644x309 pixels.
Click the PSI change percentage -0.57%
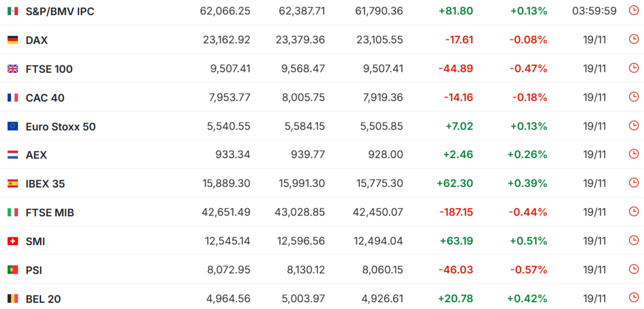pos(528,270)
